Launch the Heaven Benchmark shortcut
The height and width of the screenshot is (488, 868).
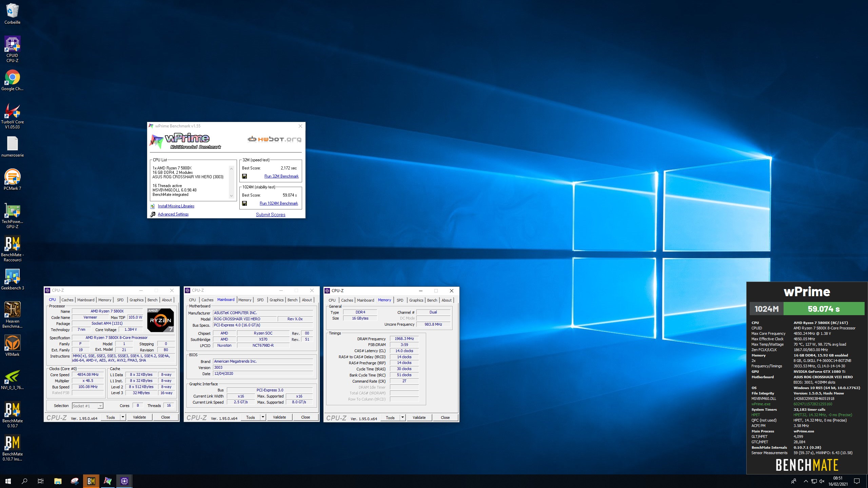(12, 315)
